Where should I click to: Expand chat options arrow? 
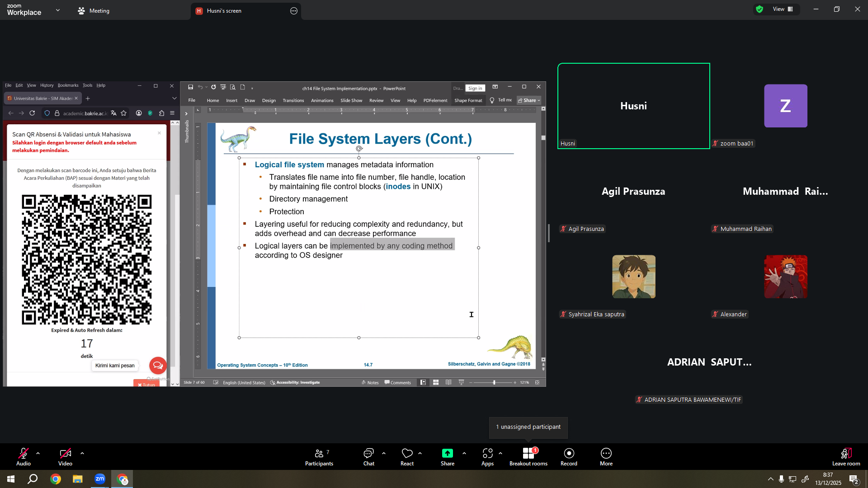pyautogui.click(x=384, y=453)
